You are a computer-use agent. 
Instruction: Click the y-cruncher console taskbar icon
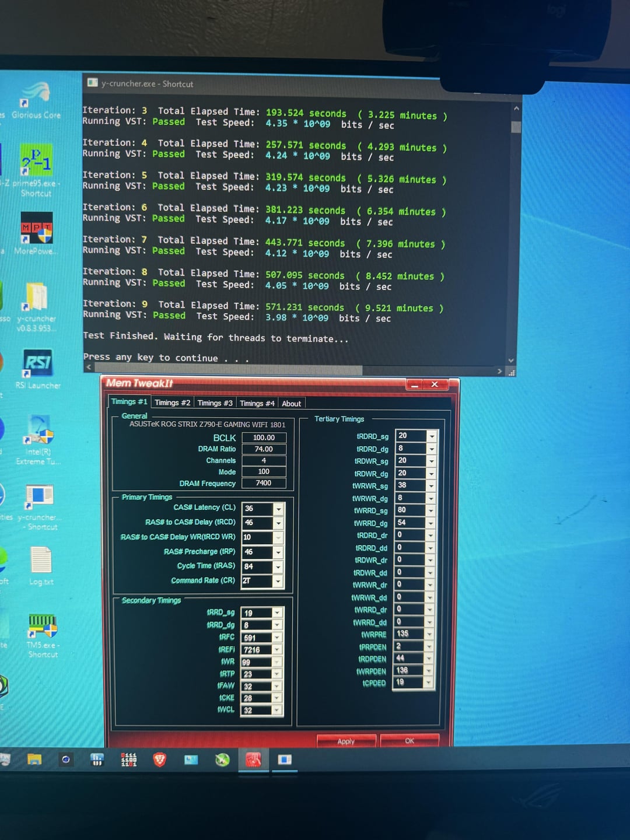[285, 759]
